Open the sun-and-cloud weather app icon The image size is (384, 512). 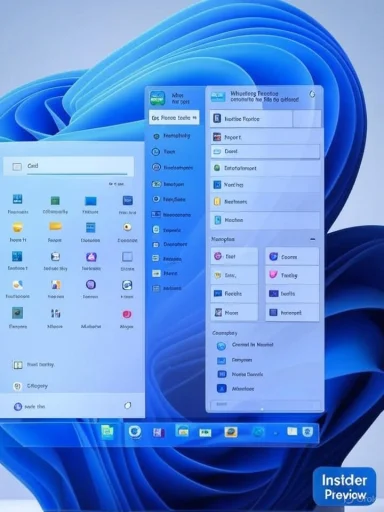[17, 285]
